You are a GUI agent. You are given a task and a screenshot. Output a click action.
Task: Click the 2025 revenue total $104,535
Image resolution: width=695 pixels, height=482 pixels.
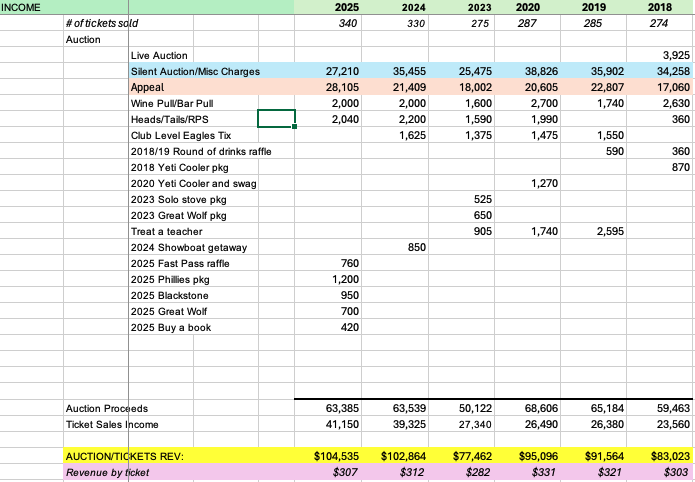tap(336, 456)
